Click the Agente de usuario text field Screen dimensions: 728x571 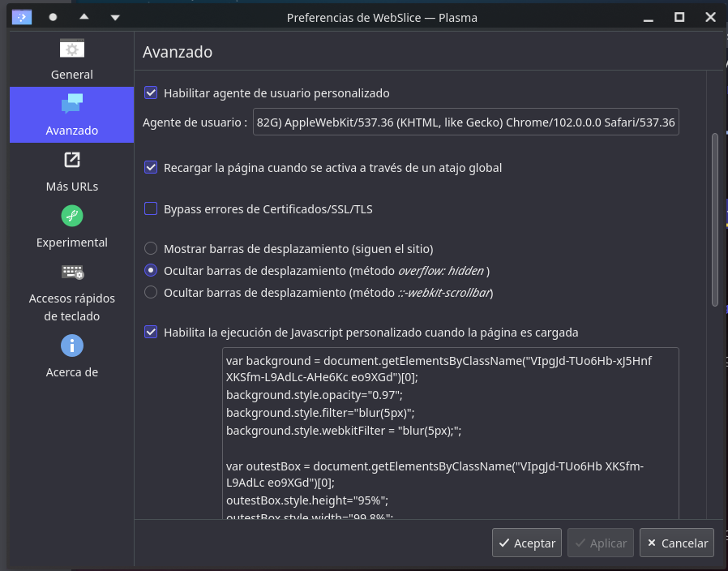[x=465, y=122]
